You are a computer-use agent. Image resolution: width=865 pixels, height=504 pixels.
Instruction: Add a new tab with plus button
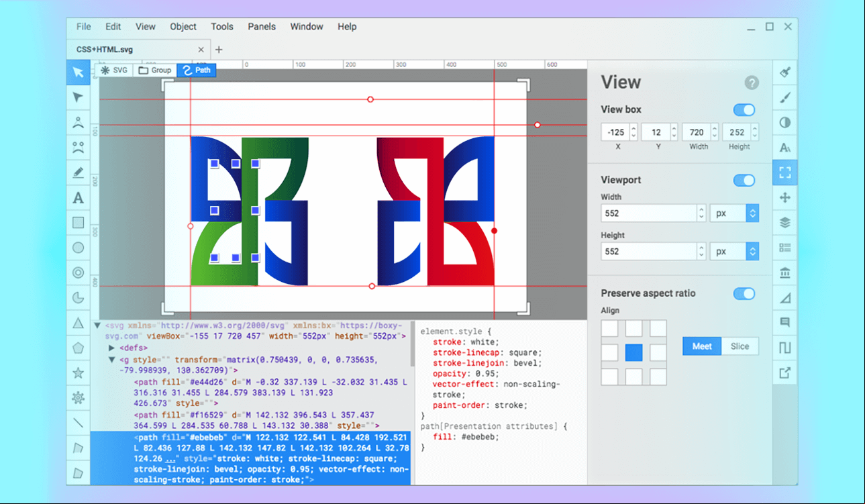(x=219, y=50)
